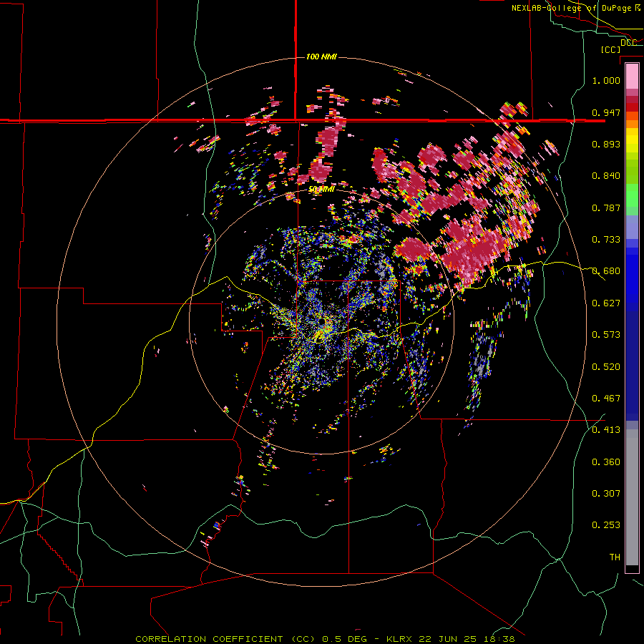This screenshot has height=644, width=644.
Task: Click the 1.000 value on the color scale
Action: 606,80
